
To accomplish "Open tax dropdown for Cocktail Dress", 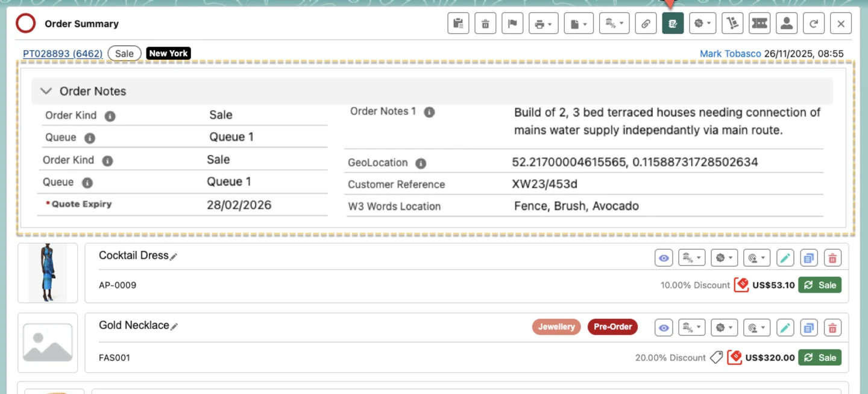I will pyautogui.click(x=692, y=258).
